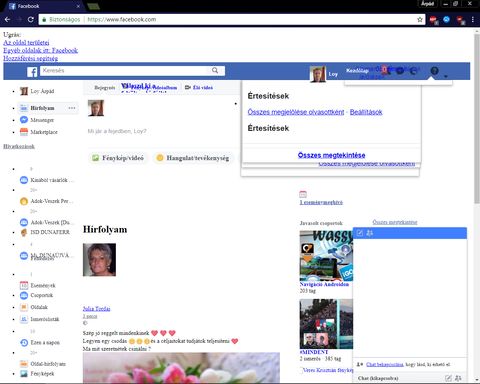
Task: Click the blue Messenger extension icon in Chrome toolbar
Action: (x=446, y=20)
